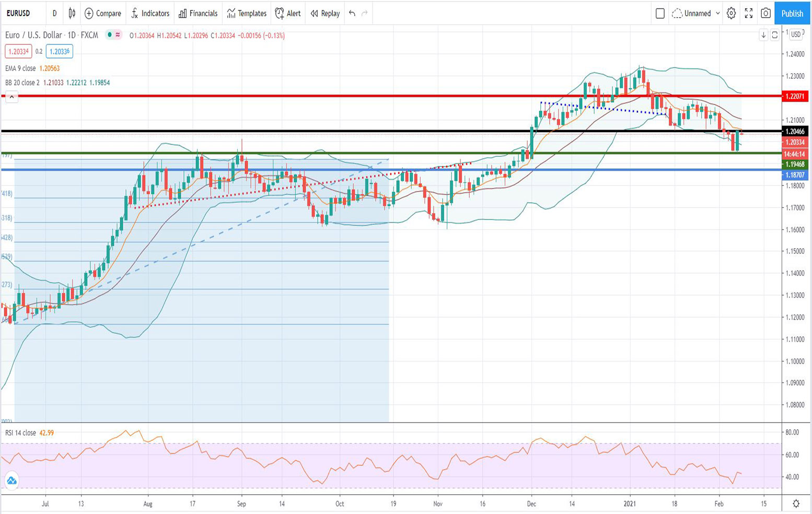
Task: Take a chart snapshot with camera
Action: point(765,13)
